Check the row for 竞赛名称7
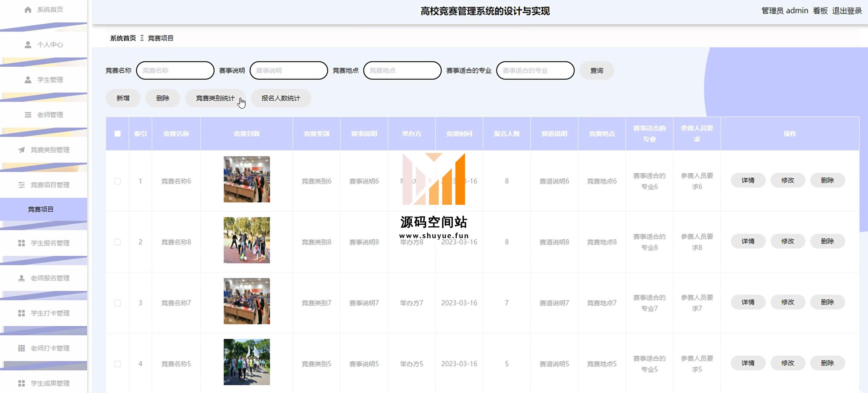The width and height of the screenshot is (868, 393). tap(118, 303)
